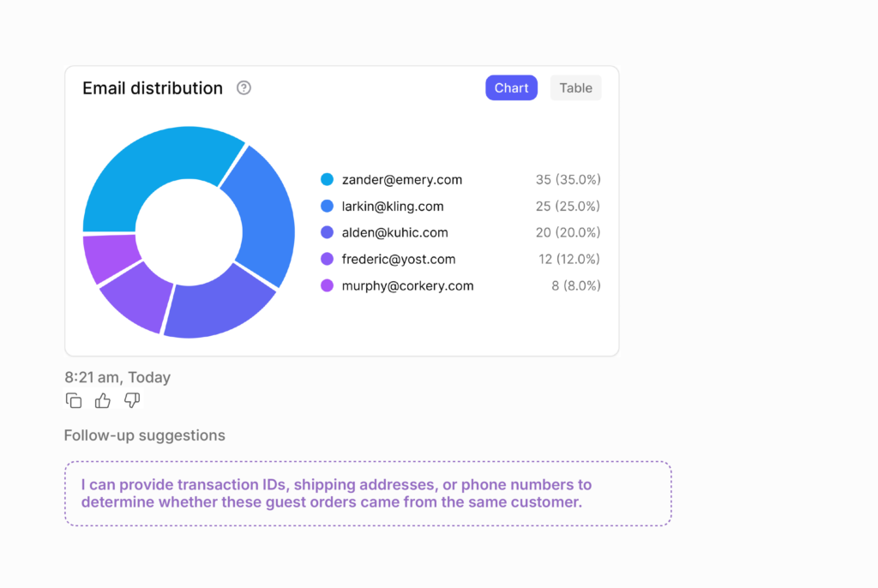The width and height of the screenshot is (878, 588).
Task: Click the follow-up suggestion about transaction IDs
Action: coord(367,494)
